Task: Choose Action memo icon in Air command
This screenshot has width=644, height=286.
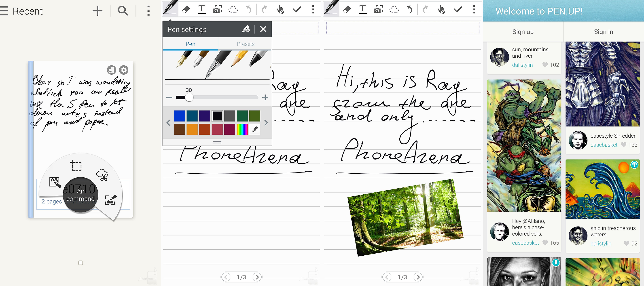Action: tap(55, 182)
